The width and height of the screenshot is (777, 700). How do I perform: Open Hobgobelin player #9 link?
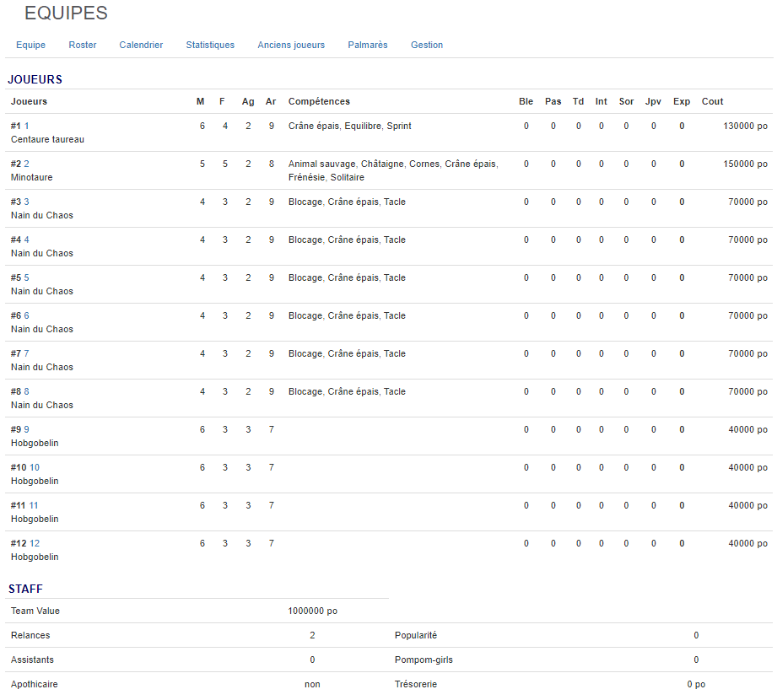26,429
